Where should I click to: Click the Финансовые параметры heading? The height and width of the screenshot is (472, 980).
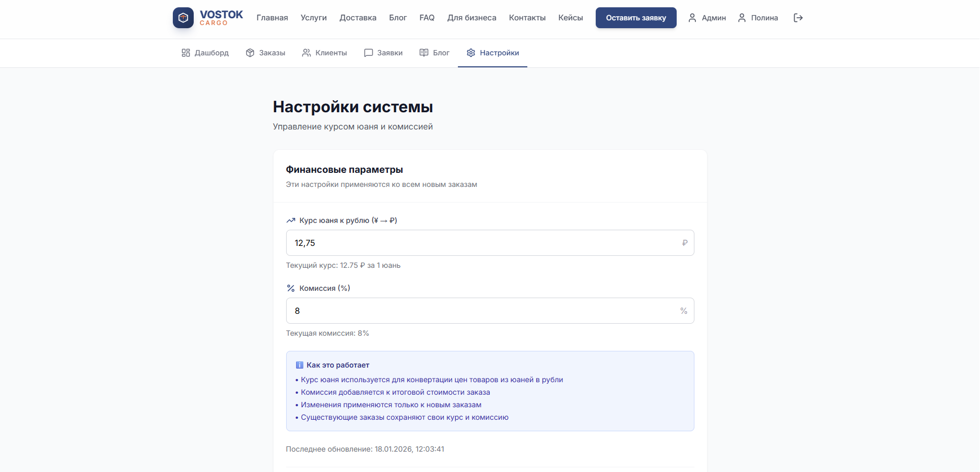[x=345, y=170]
